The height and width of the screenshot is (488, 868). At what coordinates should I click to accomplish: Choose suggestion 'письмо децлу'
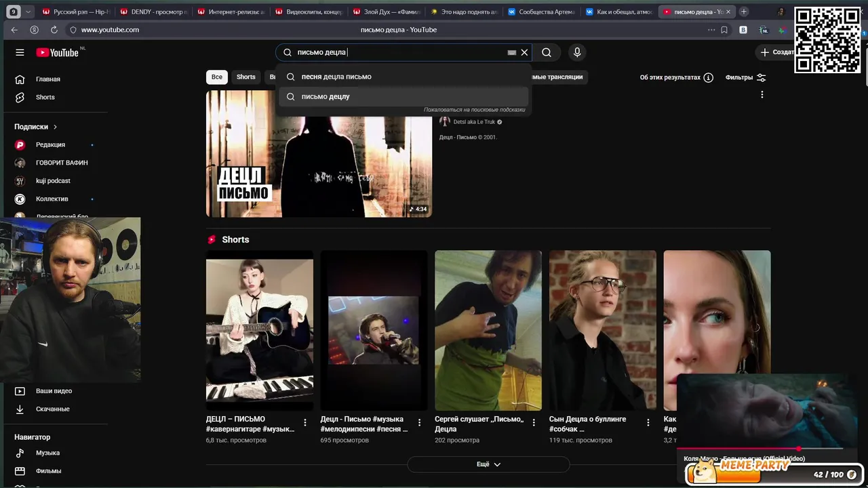coord(403,96)
